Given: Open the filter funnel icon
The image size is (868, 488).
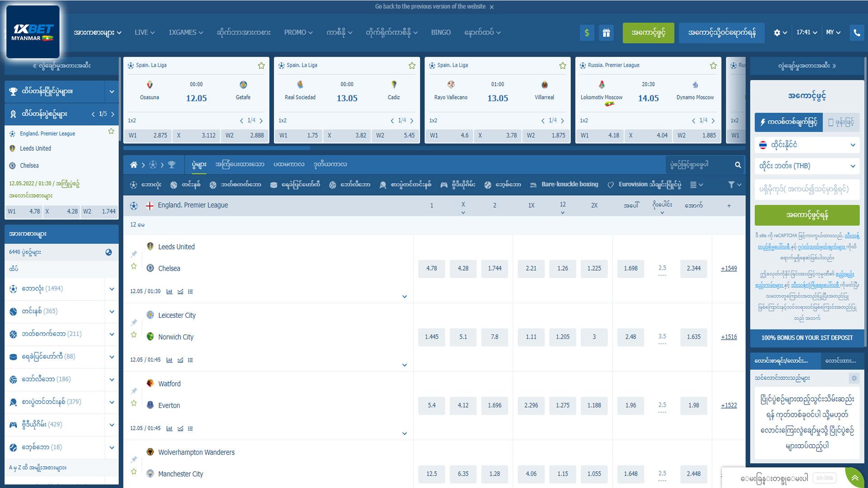Looking at the screenshot, I should 735,184.
